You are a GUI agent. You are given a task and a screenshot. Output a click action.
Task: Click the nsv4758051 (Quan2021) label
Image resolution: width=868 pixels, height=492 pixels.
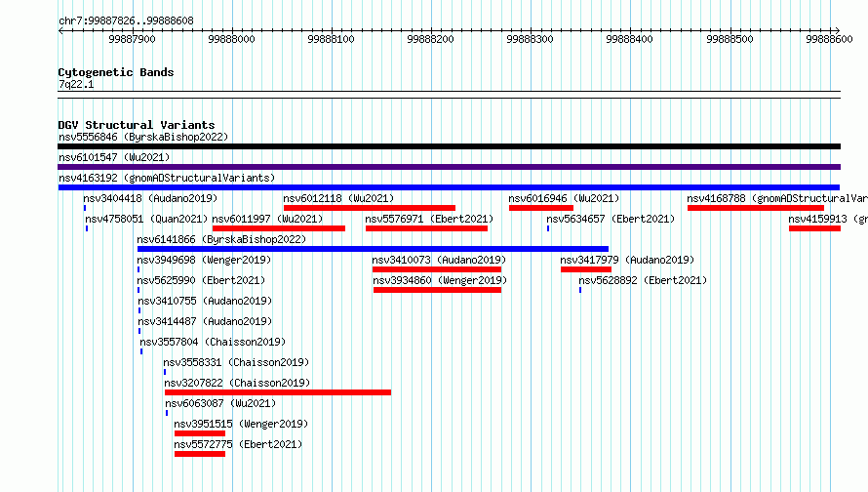click(x=146, y=219)
